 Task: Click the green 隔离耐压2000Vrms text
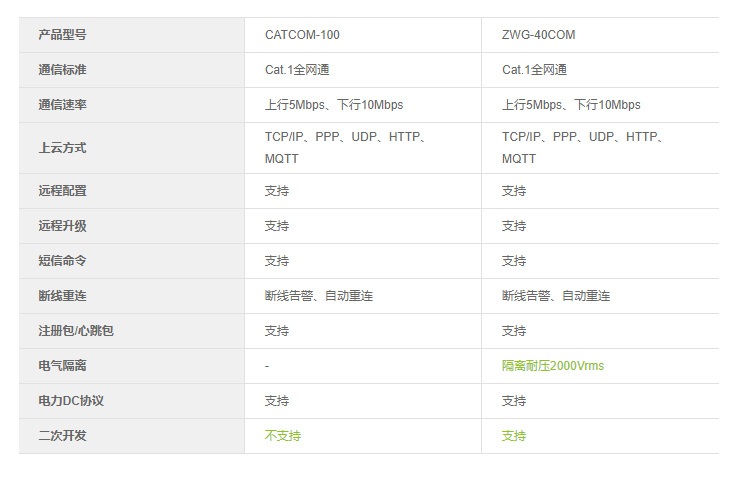tap(552, 366)
